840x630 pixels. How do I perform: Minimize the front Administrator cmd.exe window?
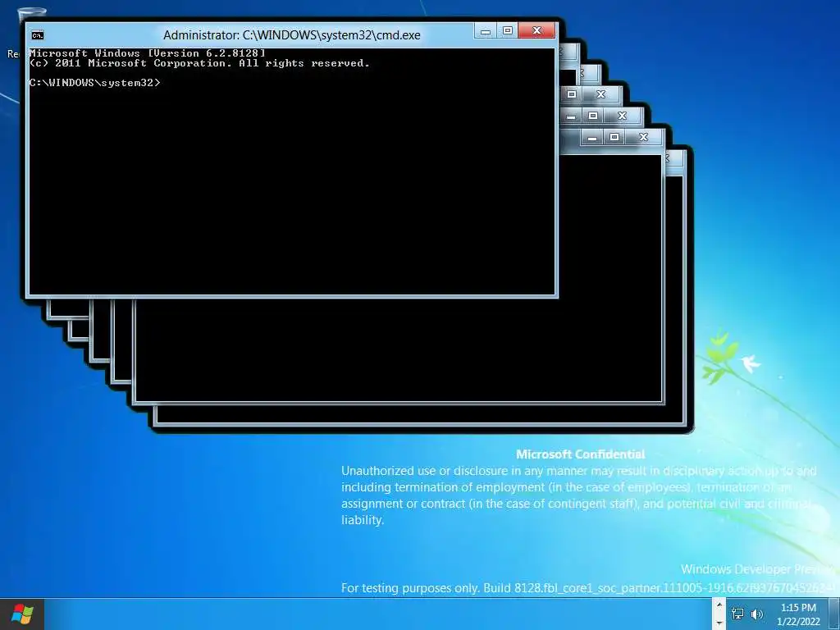[486, 31]
